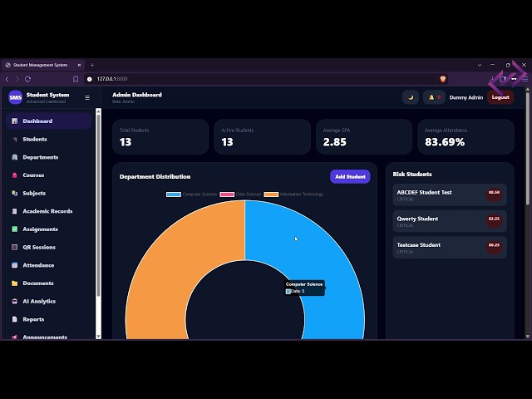Image resolution: width=532 pixels, height=399 pixels.
Task: Open ABCDEF Student Test risk card
Action: coord(450,195)
